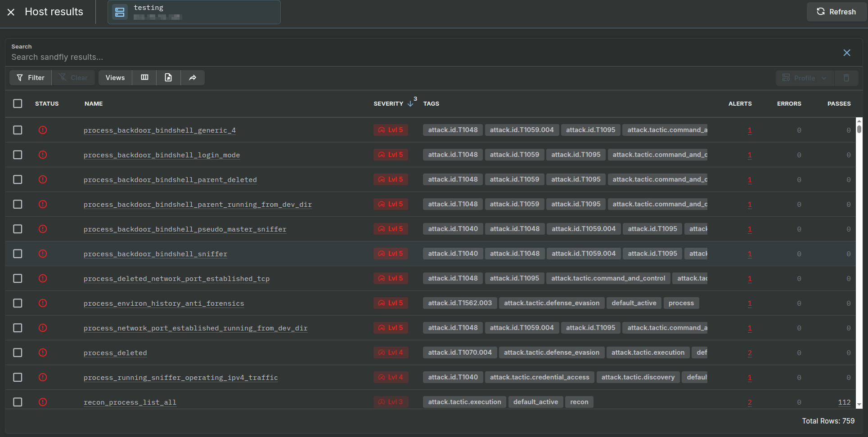Click attack.id.T1070.004 tag
Viewport: 868px width, 437px height.
[460, 352]
